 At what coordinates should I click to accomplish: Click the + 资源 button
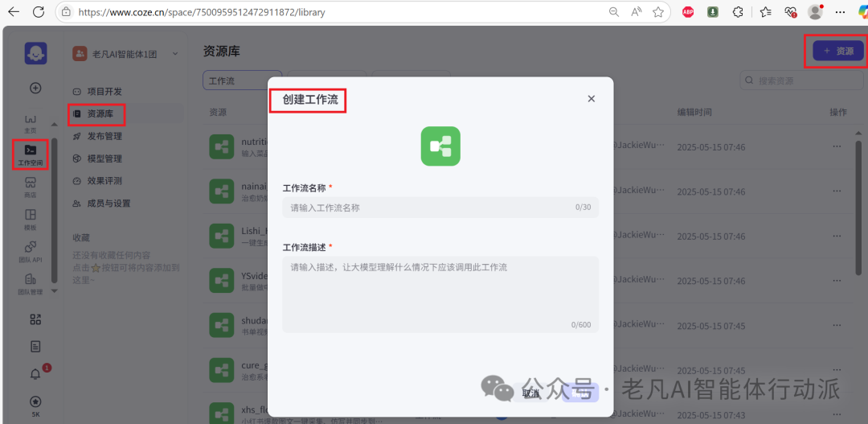838,51
